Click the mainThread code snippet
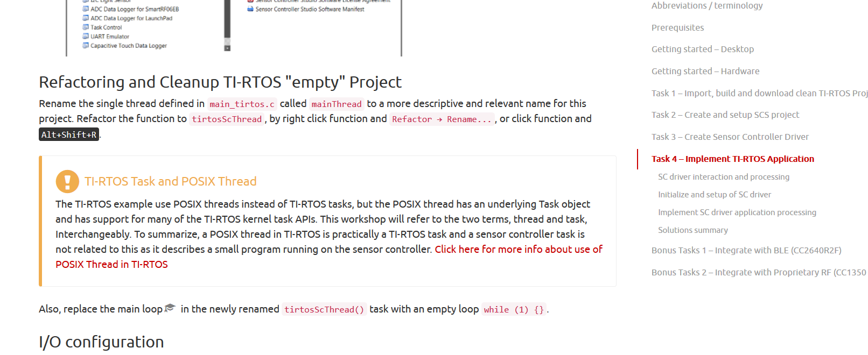This screenshot has width=868, height=355. (337, 104)
